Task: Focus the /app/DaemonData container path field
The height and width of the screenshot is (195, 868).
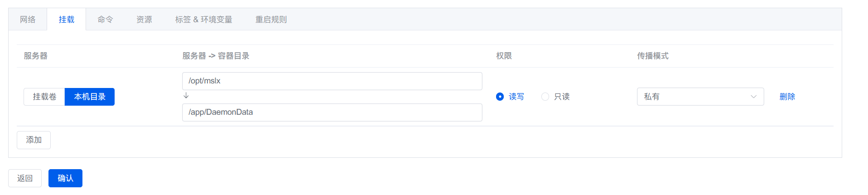Action: [332, 112]
